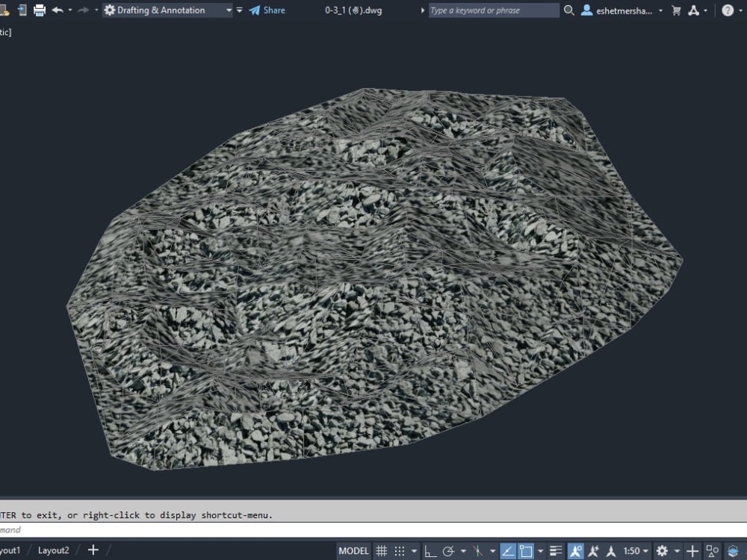Click the MODEL space button
Screen dimensions: 747x560
[353, 551]
